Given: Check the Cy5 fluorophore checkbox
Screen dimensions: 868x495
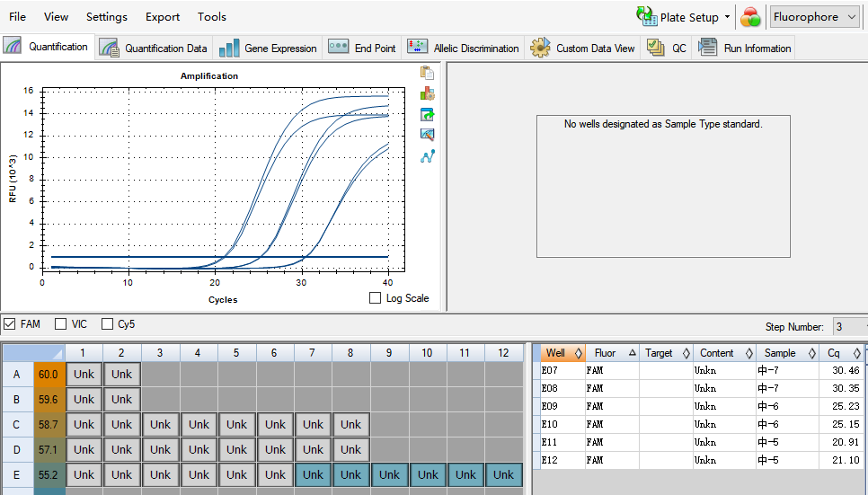Looking at the screenshot, I should click(x=108, y=324).
